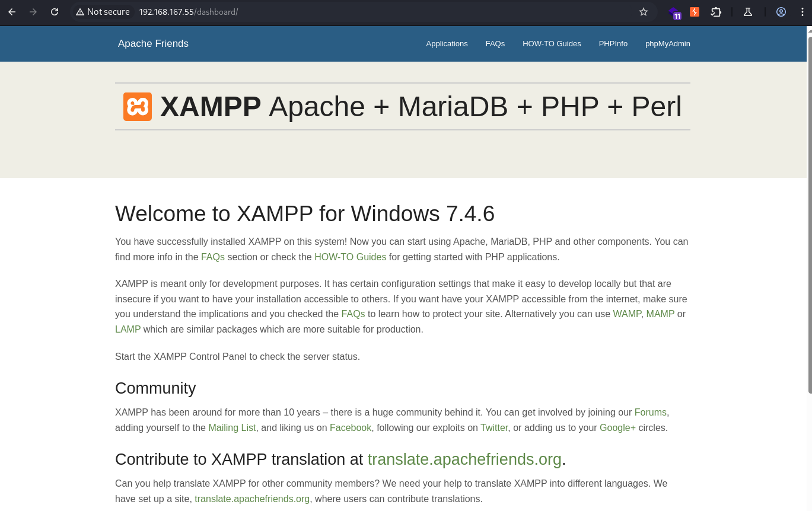Open the orange lightning bolt extension
Screen dimensions: 812x511
pyautogui.click(x=695, y=12)
